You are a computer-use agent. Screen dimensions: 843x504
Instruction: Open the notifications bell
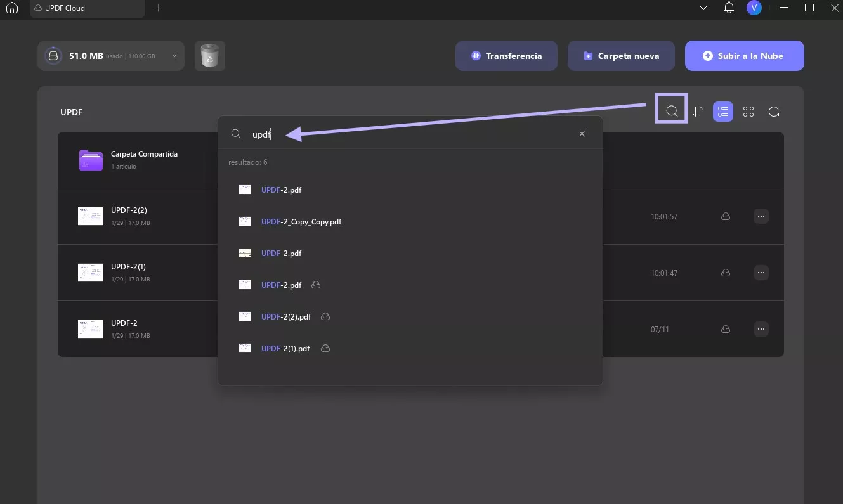pos(729,8)
